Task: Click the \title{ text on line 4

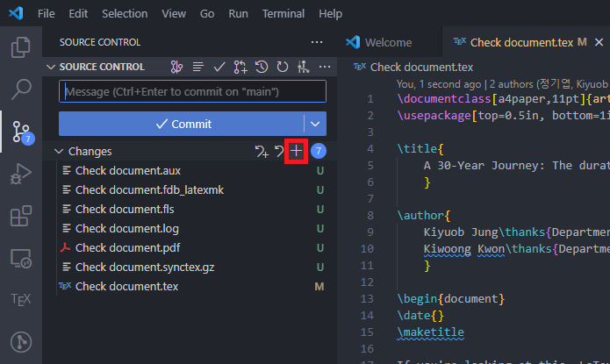Action: (420, 148)
